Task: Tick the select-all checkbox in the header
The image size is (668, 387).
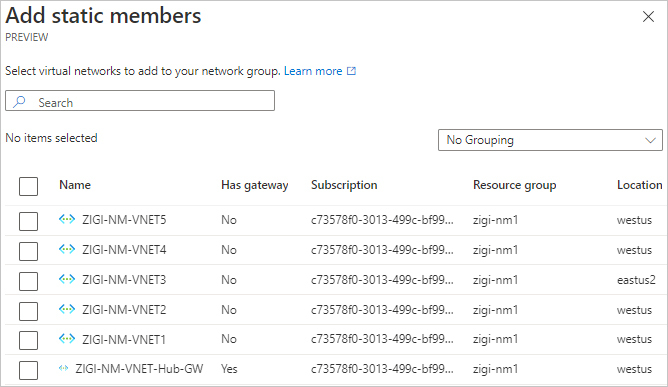Action: [x=29, y=186]
